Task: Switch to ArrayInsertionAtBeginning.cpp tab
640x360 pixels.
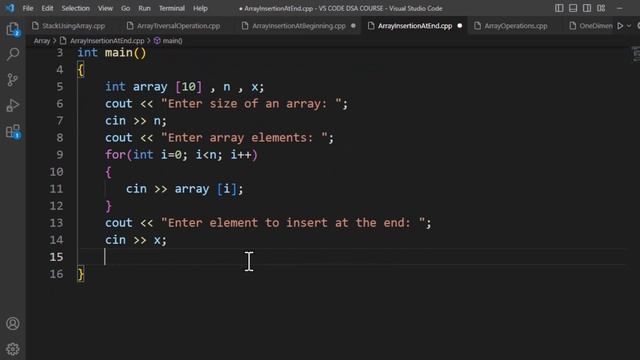Action: pyautogui.click(x=299, y=26)
